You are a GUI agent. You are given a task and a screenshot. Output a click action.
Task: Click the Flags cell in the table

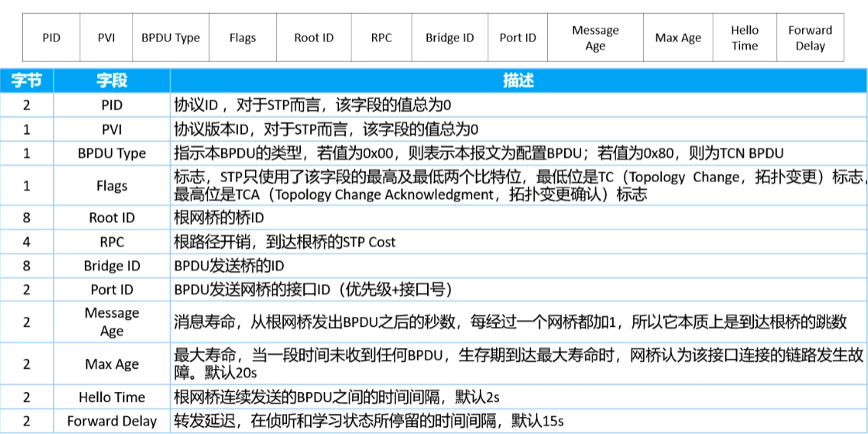click(112, 185)
